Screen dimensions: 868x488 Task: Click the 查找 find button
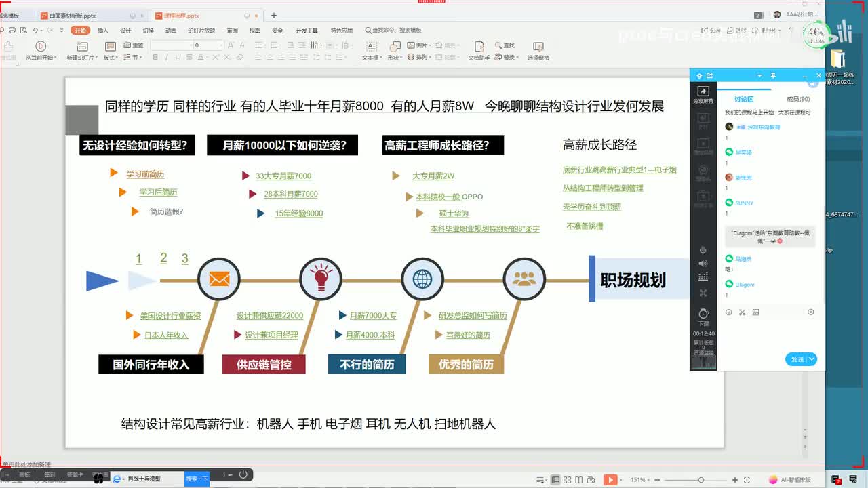click(x=505, y=45)
